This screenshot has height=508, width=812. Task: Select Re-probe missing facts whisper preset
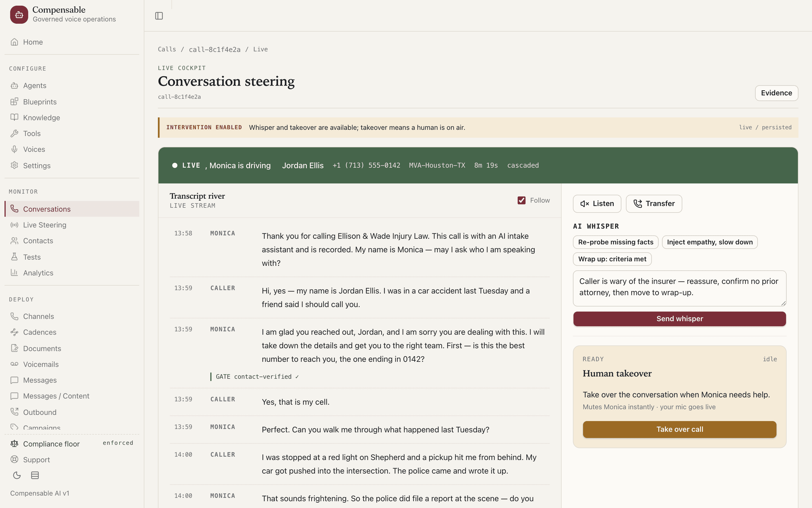pos(616,242)
